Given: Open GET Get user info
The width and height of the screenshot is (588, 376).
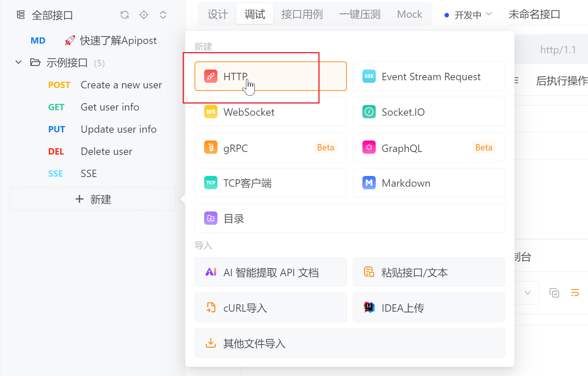Looking at the screenshot, I should (93, 107).
